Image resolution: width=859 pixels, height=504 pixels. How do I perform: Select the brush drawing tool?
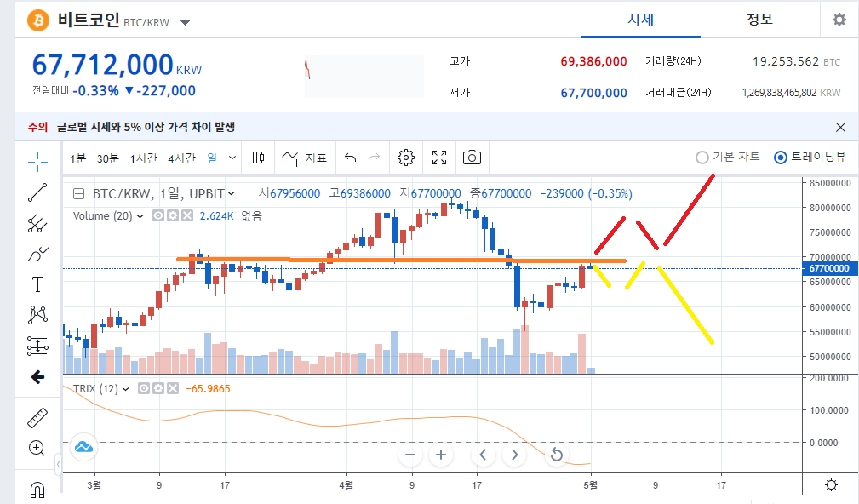(x=37, y=255)
